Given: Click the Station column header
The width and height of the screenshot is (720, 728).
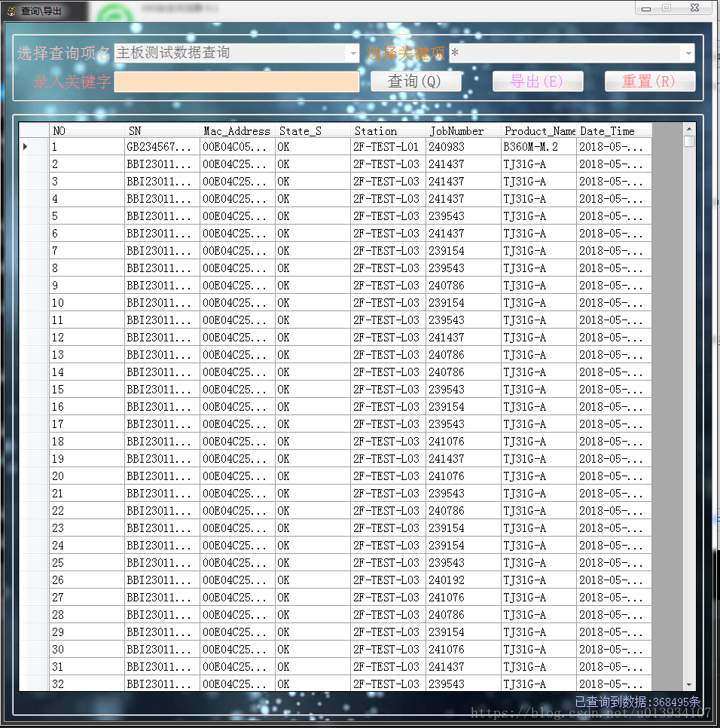Looking at the screenshot, I should pos(389,130).
